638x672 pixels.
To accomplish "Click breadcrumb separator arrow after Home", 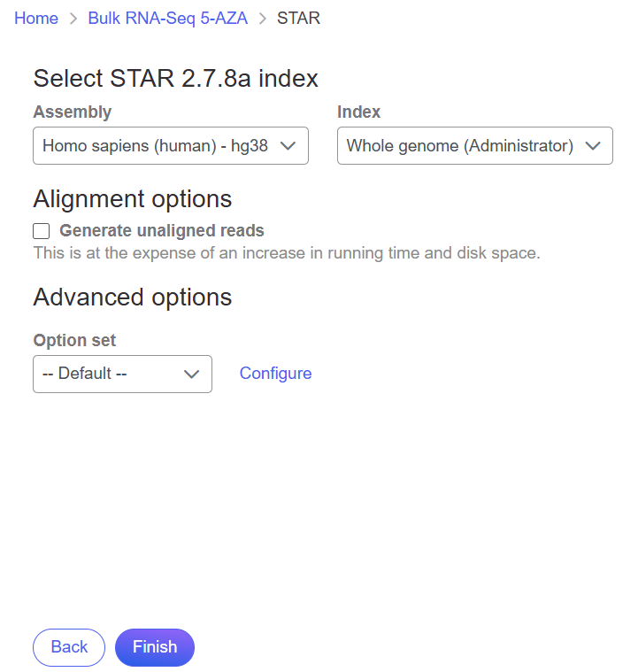I will click(x=73, y=19).
